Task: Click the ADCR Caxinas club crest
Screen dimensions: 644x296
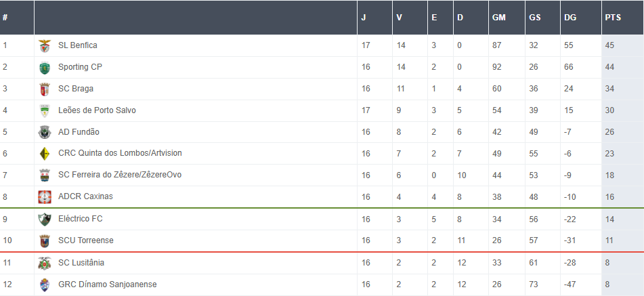Action: [x=45, y=197]
